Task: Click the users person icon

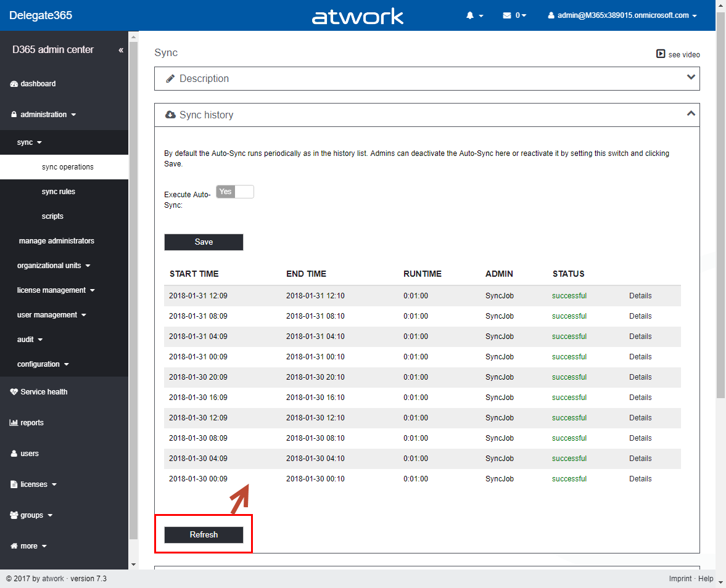Action: click(x=14, y=454)
